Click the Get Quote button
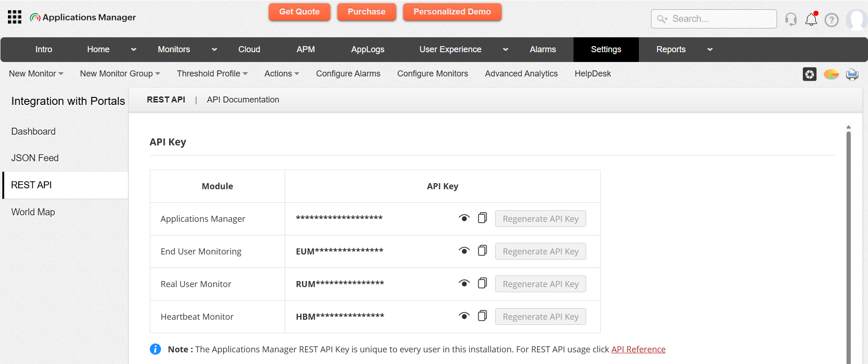 click(299, 12)
